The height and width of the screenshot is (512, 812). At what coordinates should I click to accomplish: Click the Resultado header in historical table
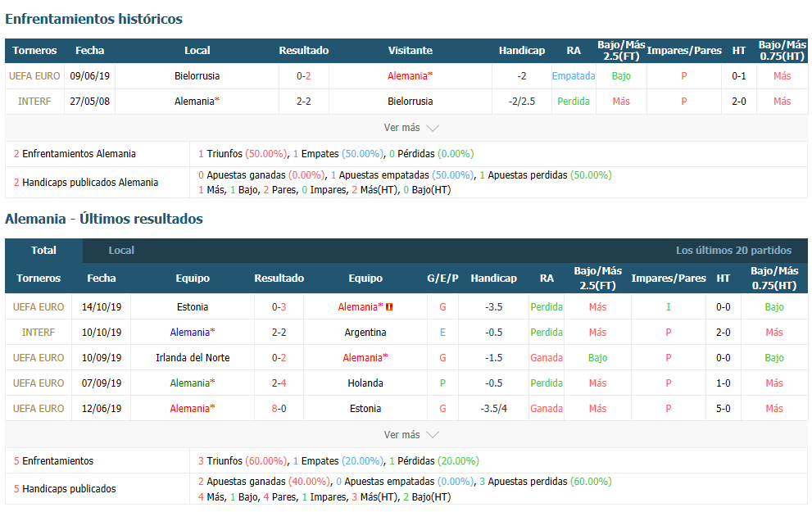303,51
